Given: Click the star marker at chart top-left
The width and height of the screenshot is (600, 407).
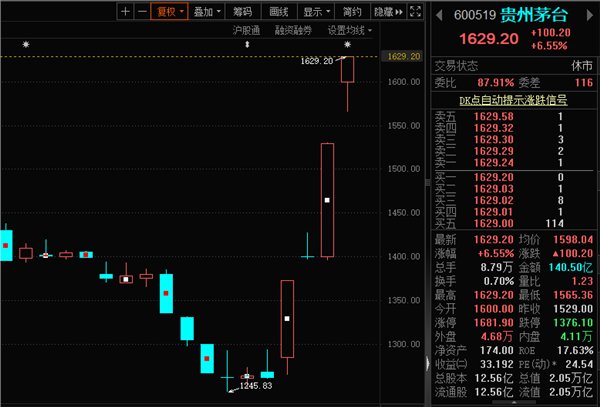Looking at the screenshot, I should point(26,46).
